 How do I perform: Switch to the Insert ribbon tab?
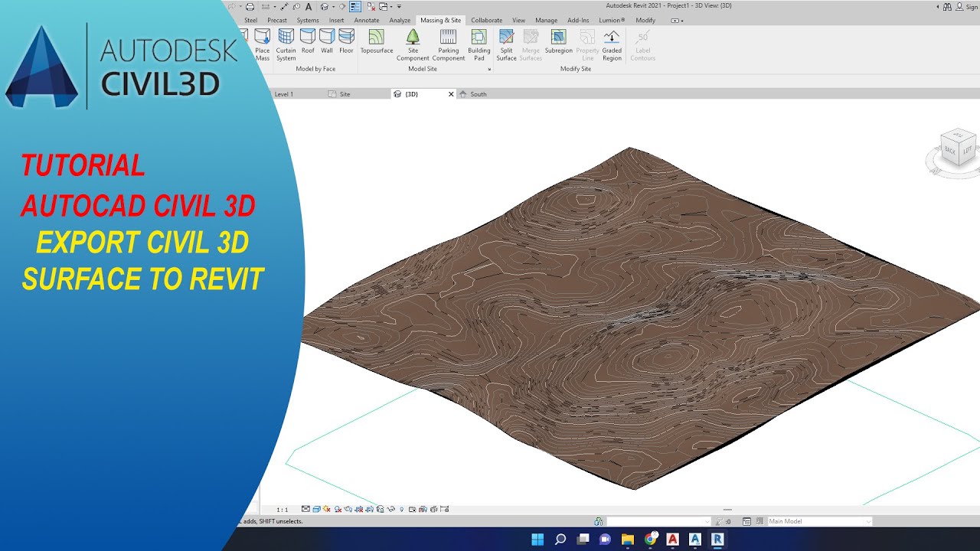(336, 20)
